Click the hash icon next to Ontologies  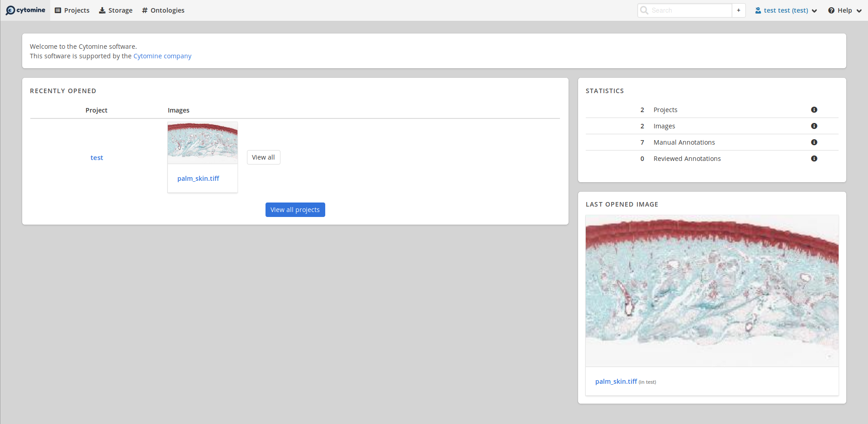tap(144, 10)
